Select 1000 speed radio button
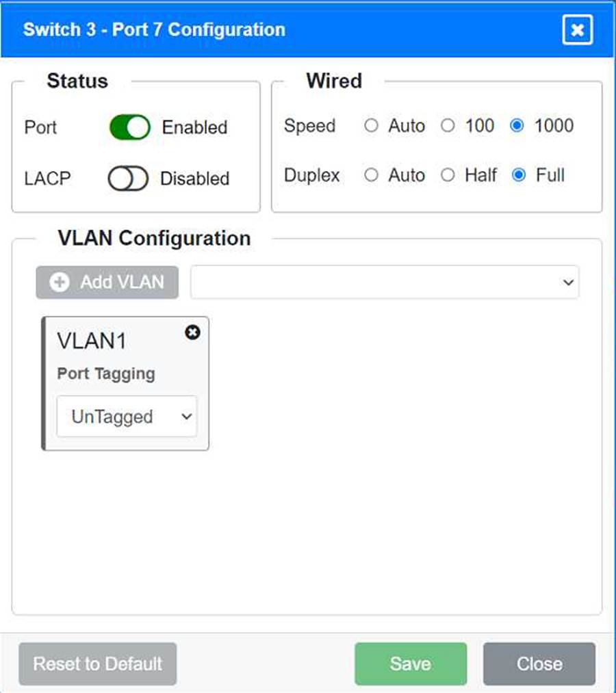 click(x=517, y=125)
